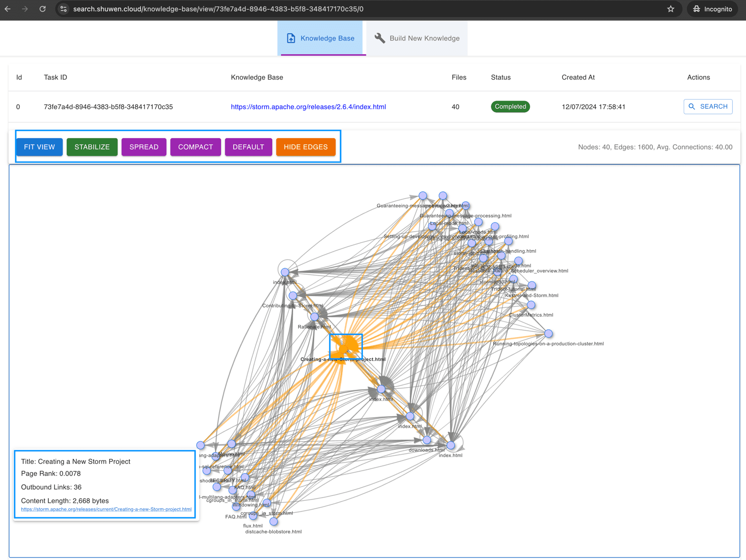
Task: Open the site information icon in the address bar
Action: [x=63, y=9]
